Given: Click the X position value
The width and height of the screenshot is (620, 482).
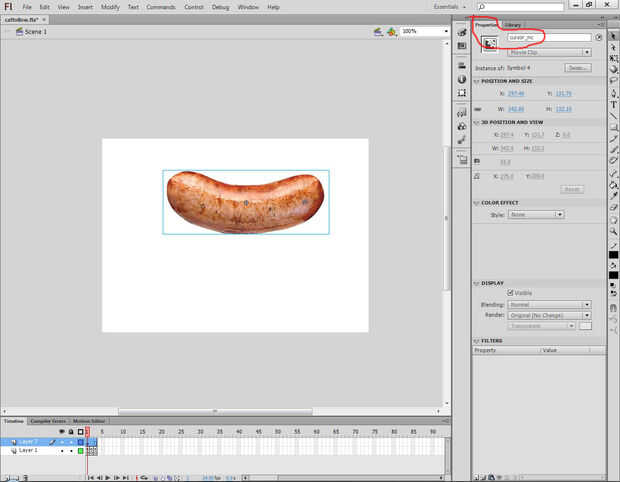Looking at the screenshot, I should [516, 93].
